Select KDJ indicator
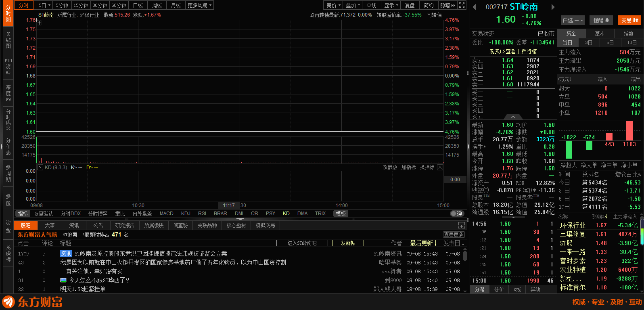644x310 pixels. click(x=186, y=214)
